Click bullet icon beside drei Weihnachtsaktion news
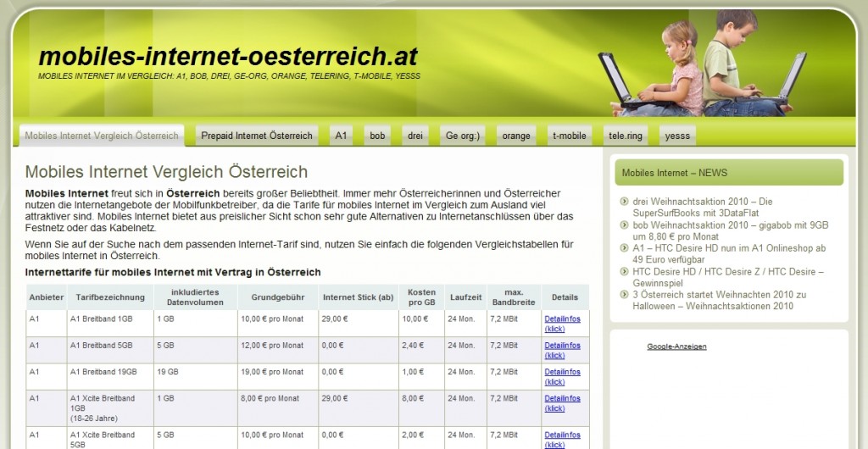868x449 pixels. 625,202
